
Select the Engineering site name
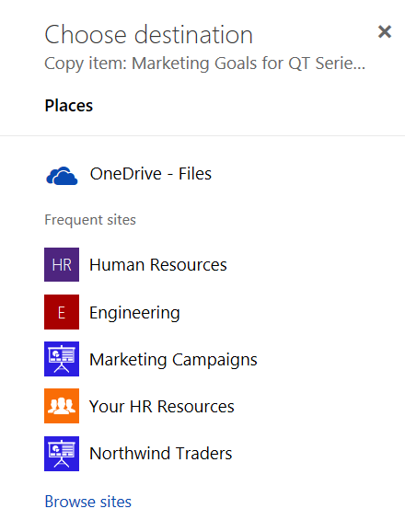click(134, 313)
